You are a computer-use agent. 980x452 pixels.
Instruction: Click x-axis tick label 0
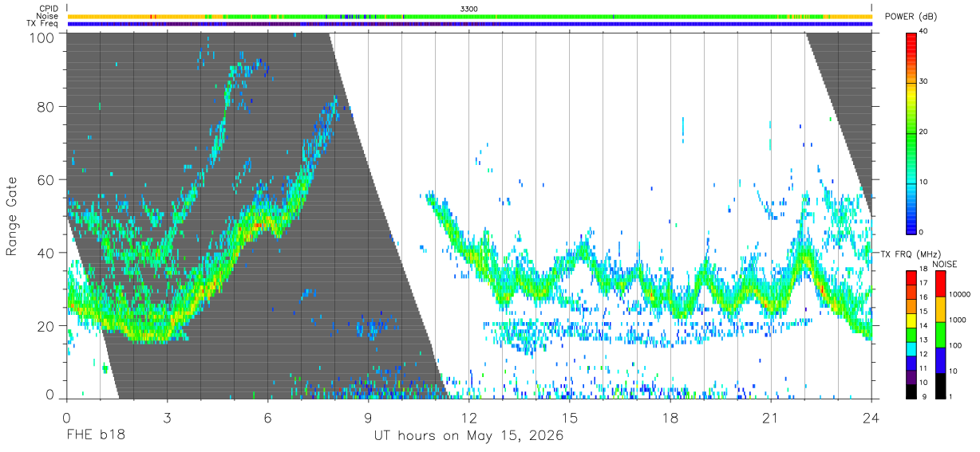pyautogui.click(x=65, y=418)
